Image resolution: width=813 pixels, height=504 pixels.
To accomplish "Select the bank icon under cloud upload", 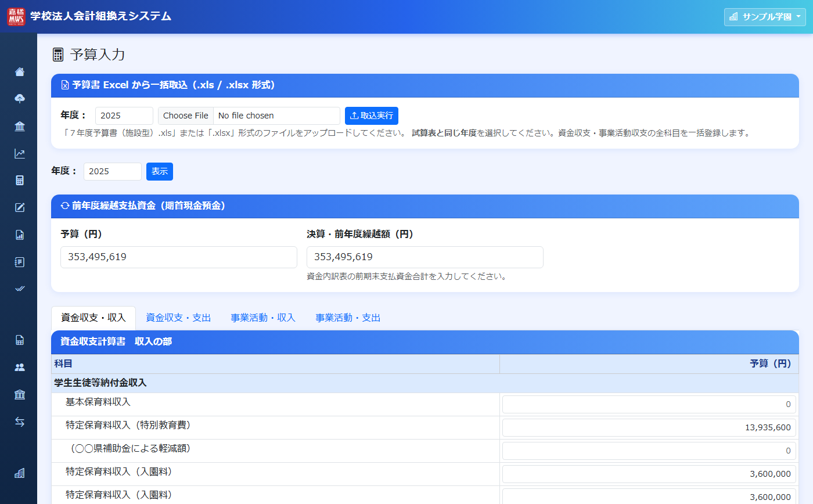I will click(20, 127).
